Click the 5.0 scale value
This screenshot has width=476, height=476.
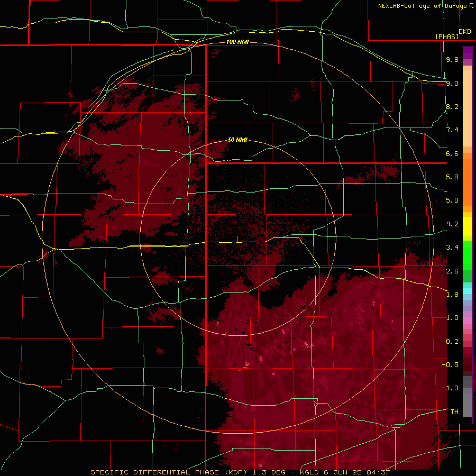click(x=452, y=200)
